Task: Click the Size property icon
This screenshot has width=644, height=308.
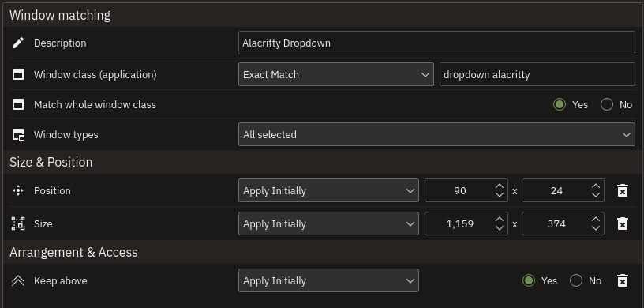Action: click(x=18, y=223)
